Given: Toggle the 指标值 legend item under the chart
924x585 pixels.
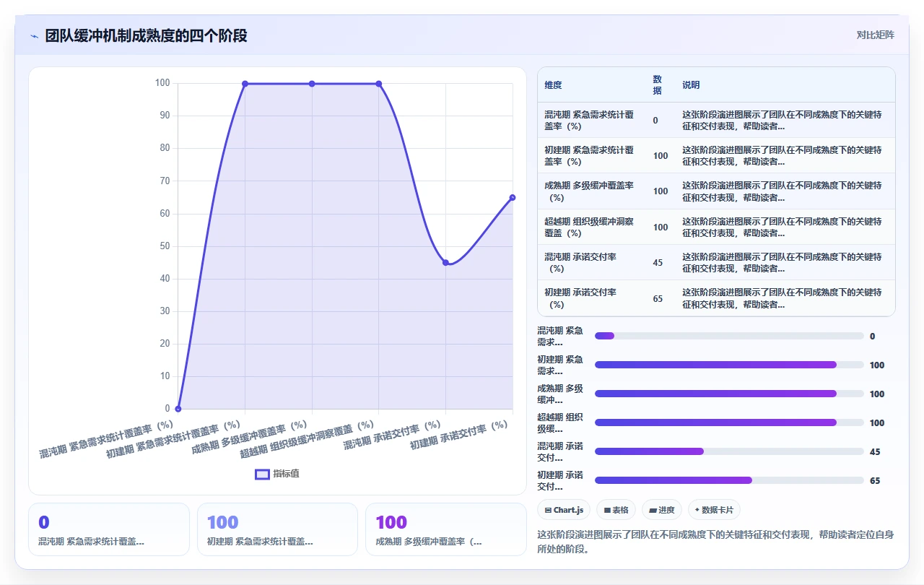Looking at the screenshot, I should 277,474.
